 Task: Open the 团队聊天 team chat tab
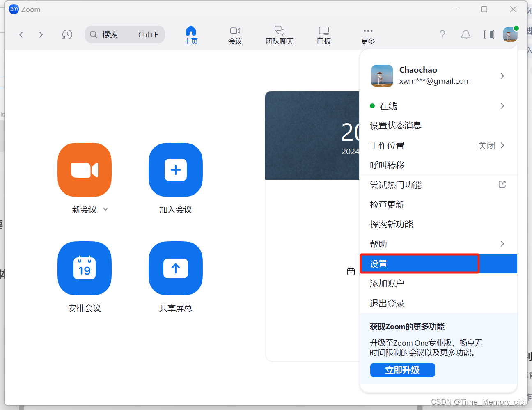click(x=280, y=35)
